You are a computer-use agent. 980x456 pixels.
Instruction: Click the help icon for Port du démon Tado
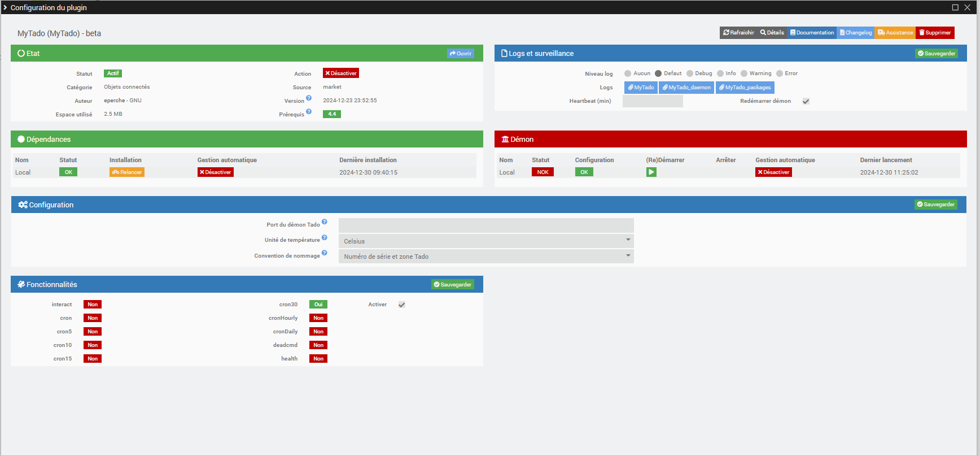[325, 222]
